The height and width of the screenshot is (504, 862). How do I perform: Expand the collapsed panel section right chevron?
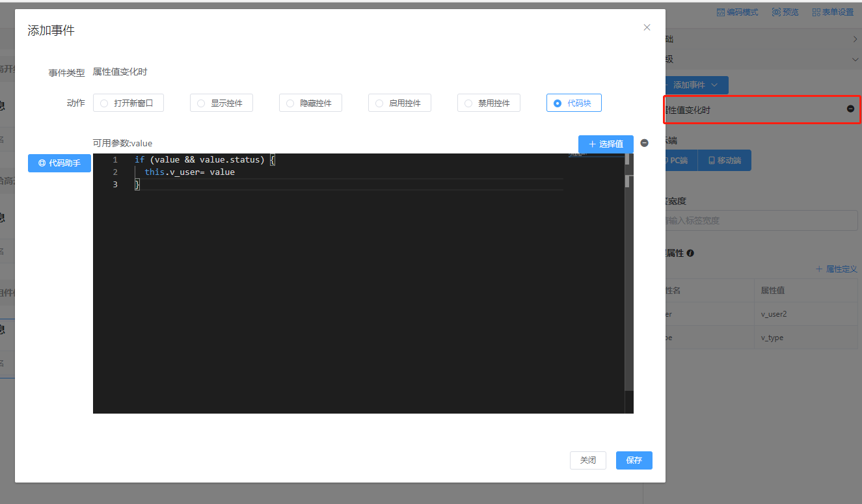pos(854,40)
